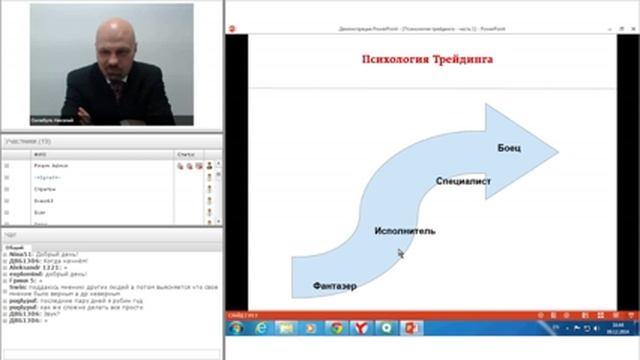Click the 'Фантазер' label on the arrow
640x360 pixels.
pyautogui.click(x=335, y=286)
